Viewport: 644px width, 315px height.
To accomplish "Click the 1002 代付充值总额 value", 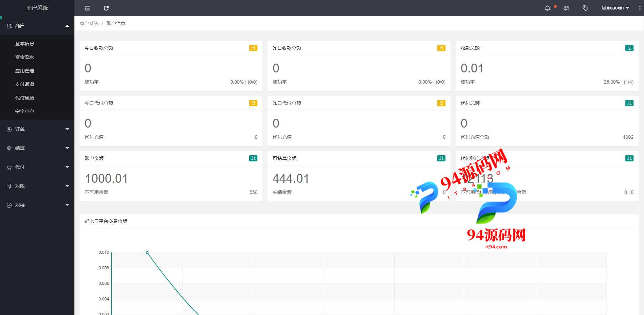I will tap(628, 137).
